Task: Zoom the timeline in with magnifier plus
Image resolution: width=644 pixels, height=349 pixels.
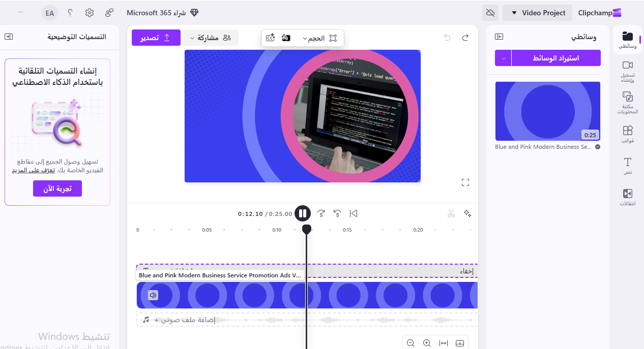Action: click(427, 342)
